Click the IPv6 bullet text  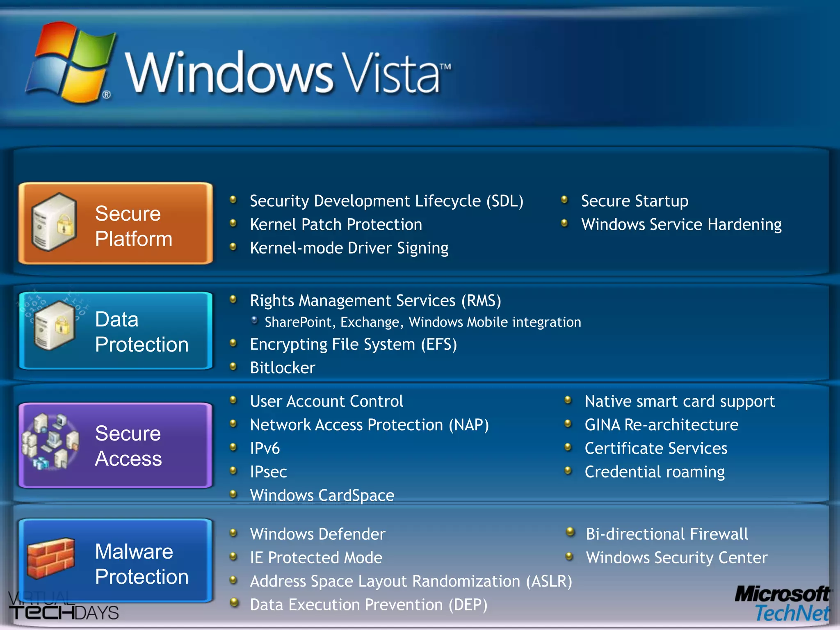pos(265,449)
